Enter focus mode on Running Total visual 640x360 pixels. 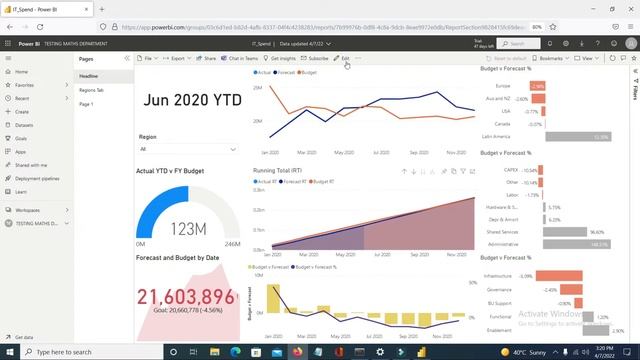coord(472,171)
